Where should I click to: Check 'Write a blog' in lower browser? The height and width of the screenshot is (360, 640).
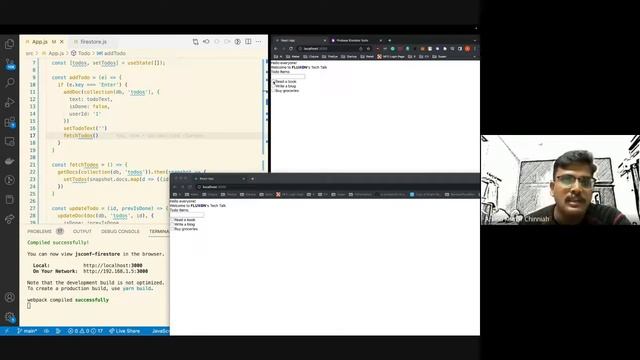click(173, 224)
